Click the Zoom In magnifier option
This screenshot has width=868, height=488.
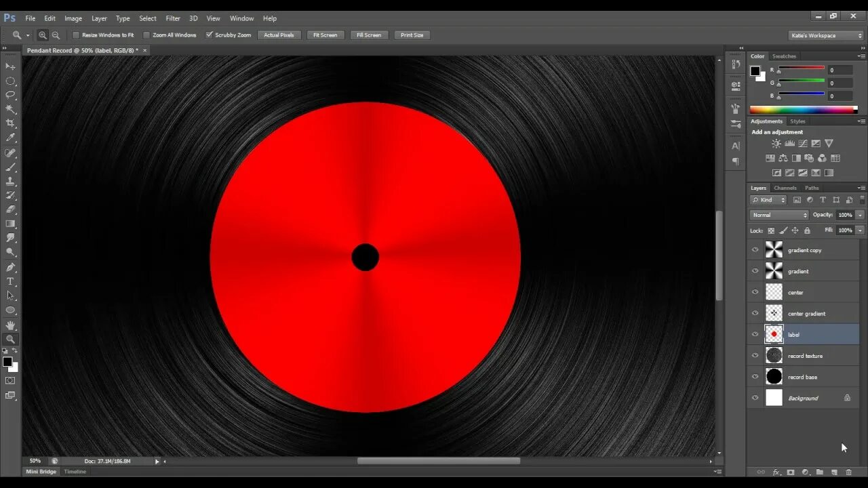click(x=43, y=35)
